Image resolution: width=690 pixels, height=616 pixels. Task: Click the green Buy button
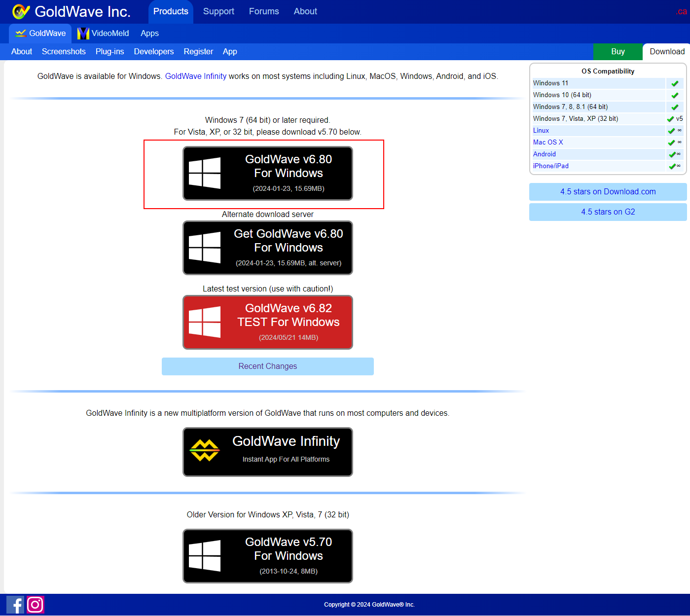(x=618, y=52)
